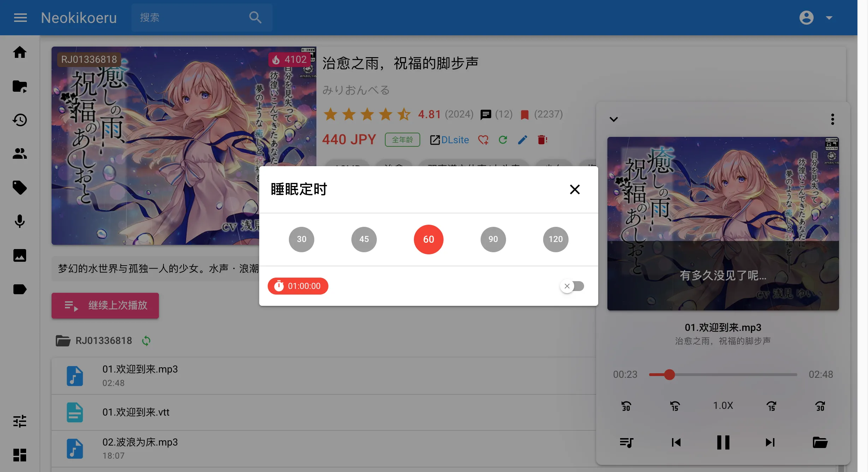The height and width of the screenshot is (472, 868).
Task: Toggle the sleep timer switch
Action: (572, 286)
